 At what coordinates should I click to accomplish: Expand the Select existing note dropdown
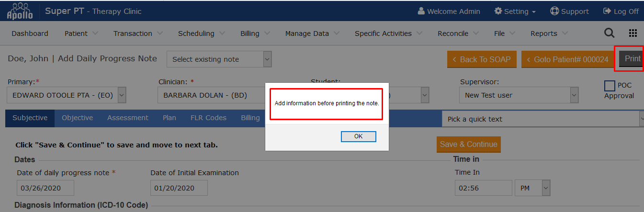click(x=219, y=59)
